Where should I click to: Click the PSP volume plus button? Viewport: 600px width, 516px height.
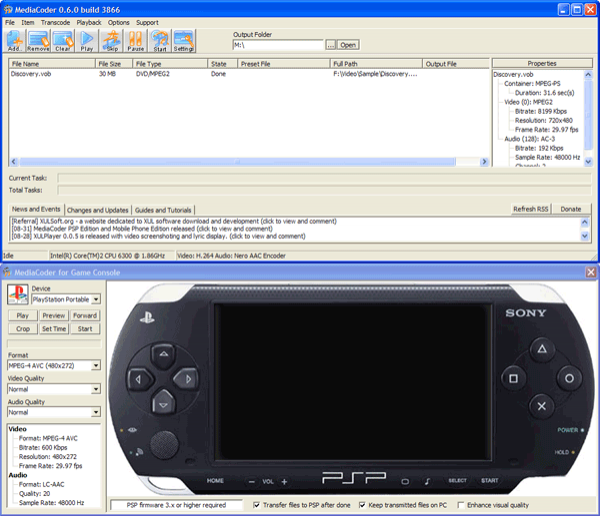284,482
